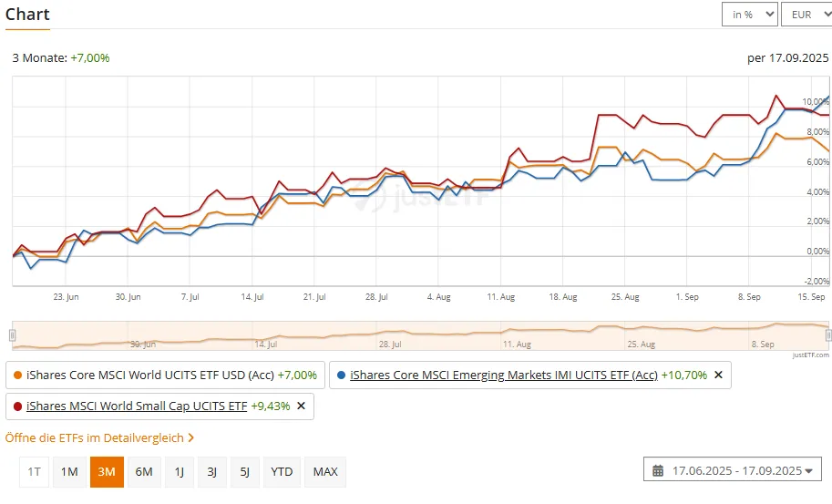Select the 1T time range

click(34, 471)
